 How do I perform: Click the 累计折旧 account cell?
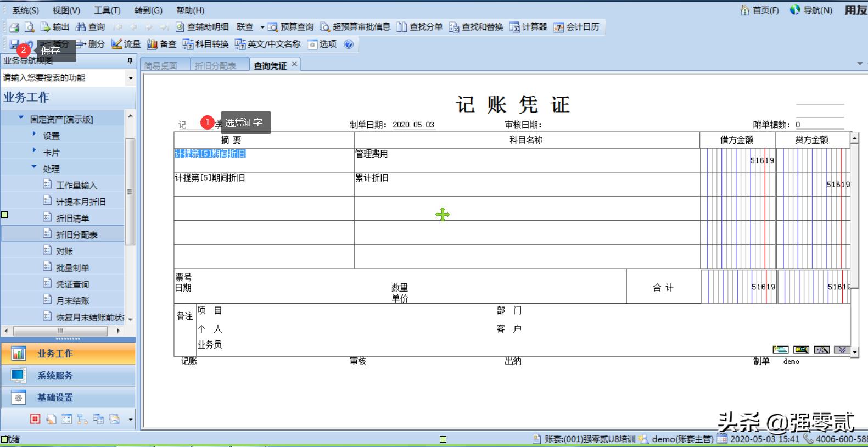(527, 185)
